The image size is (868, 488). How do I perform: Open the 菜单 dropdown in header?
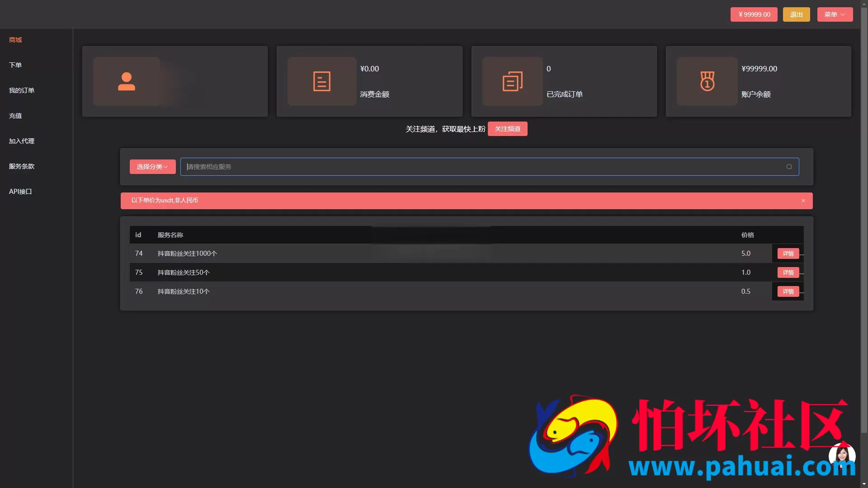[x=835, y=14]
